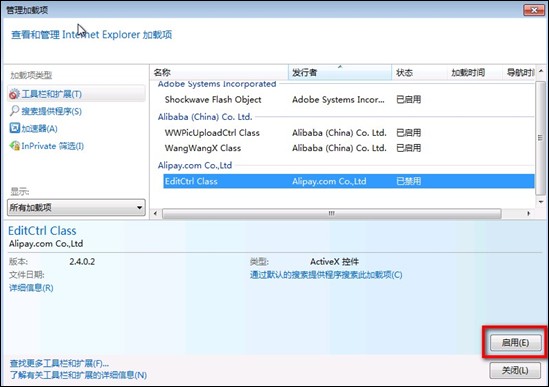Screen dimensions: 549x387
Task: Open 搜索提供程序(S) category
Action: coord(51,111)
